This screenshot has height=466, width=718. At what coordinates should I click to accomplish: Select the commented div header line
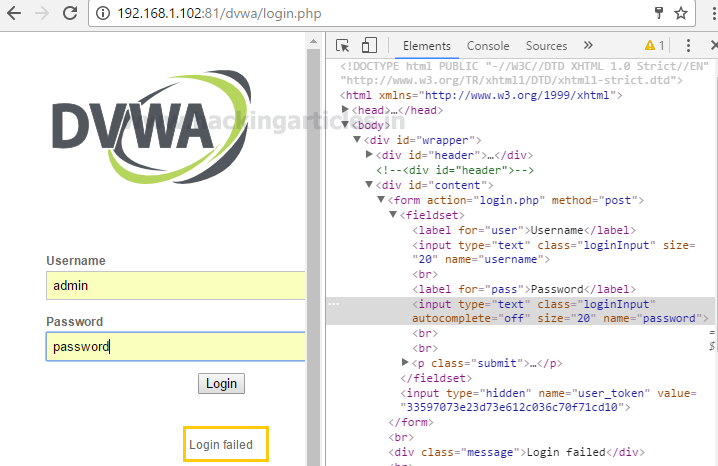tap(455, 170)
